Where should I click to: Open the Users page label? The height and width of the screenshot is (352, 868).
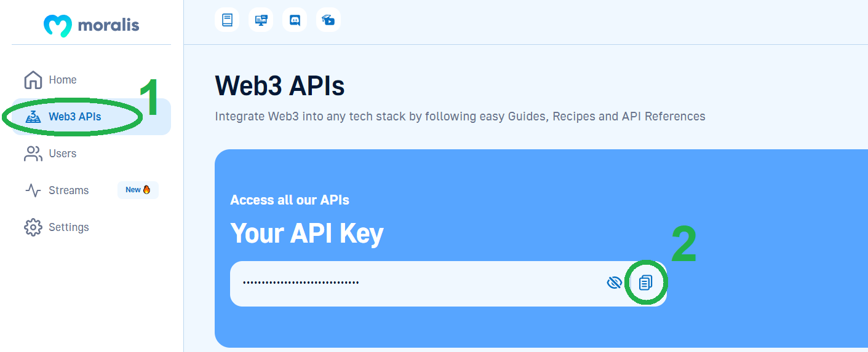[63, 154]
